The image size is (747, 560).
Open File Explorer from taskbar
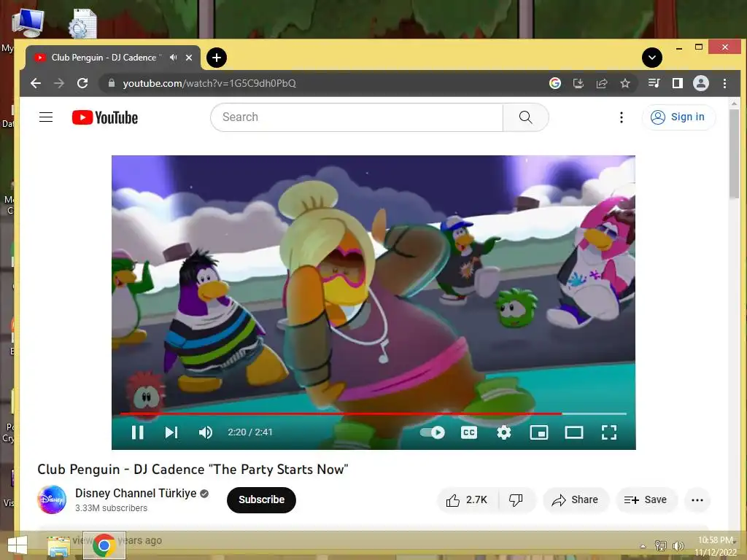(x=58, y=545)
